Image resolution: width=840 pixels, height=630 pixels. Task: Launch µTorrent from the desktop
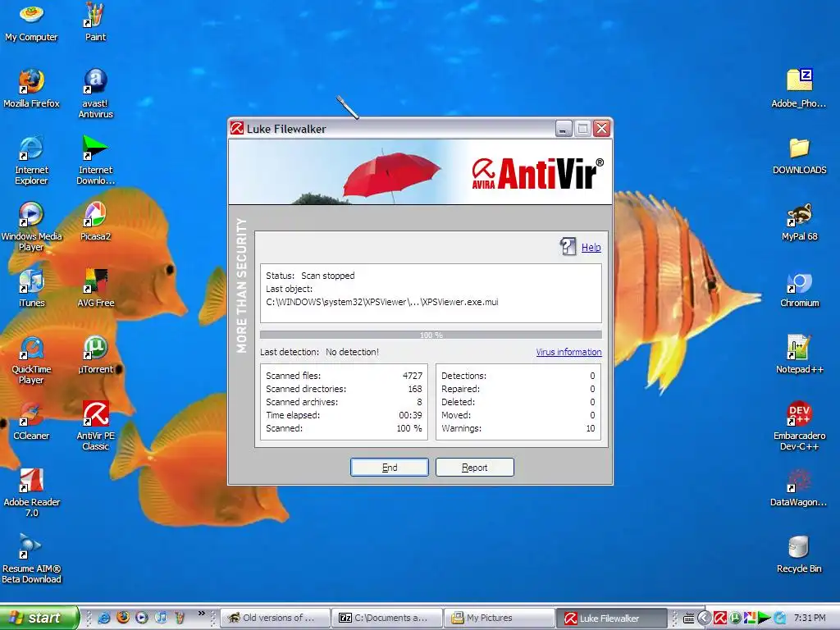pos(95,354)
